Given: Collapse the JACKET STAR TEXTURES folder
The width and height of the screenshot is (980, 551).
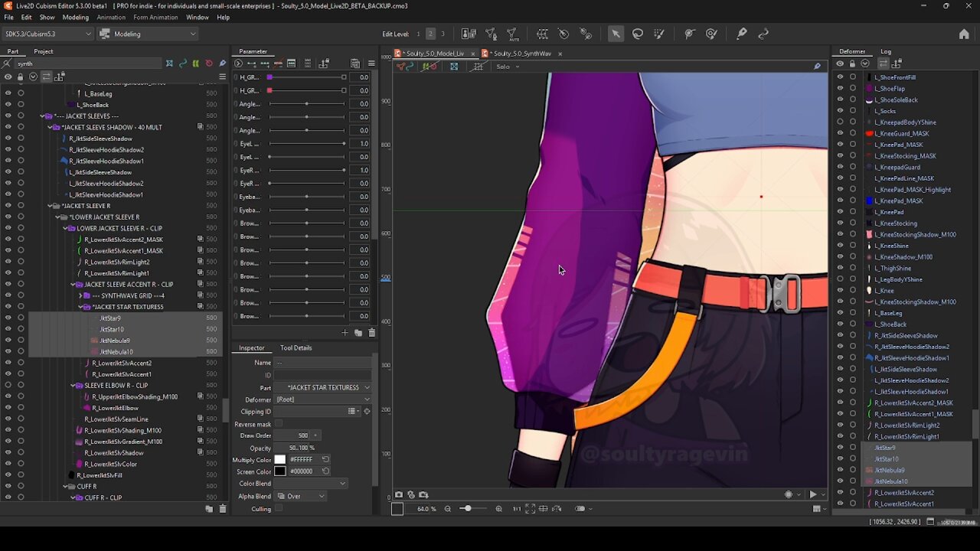Looking at the screenshot, I should click(x=80, y=307).
